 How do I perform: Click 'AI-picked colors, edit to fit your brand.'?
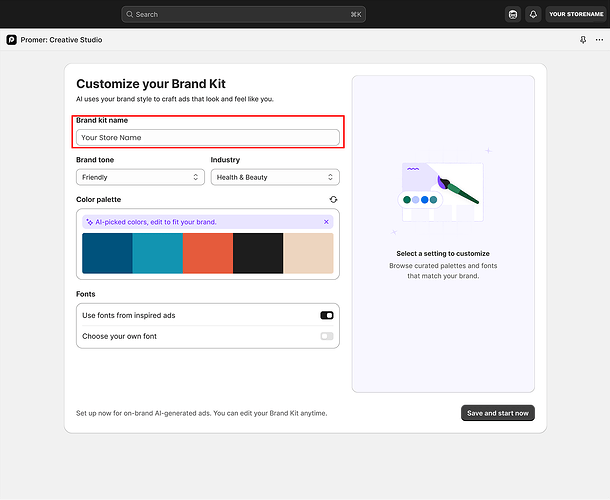(x=156, y=222)
